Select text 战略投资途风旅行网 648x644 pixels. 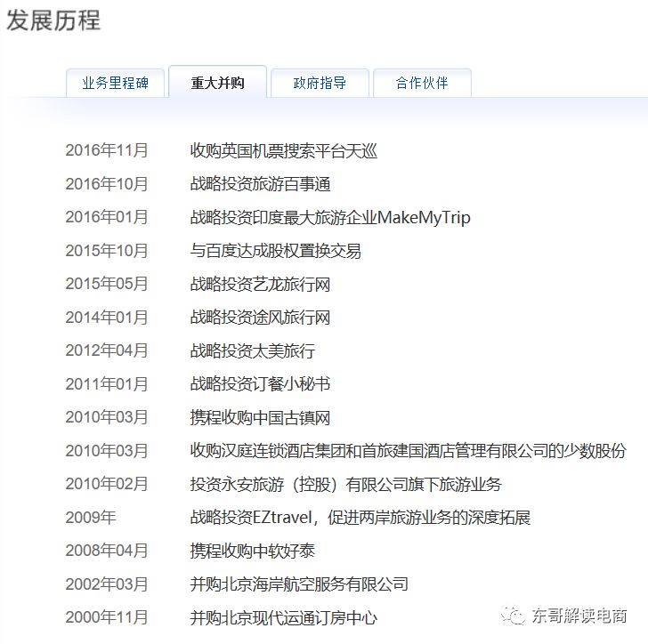coord(260,318)
